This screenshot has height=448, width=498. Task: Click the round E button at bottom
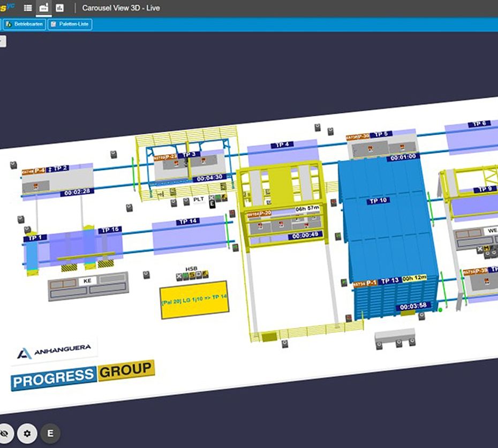pos(50,434)
